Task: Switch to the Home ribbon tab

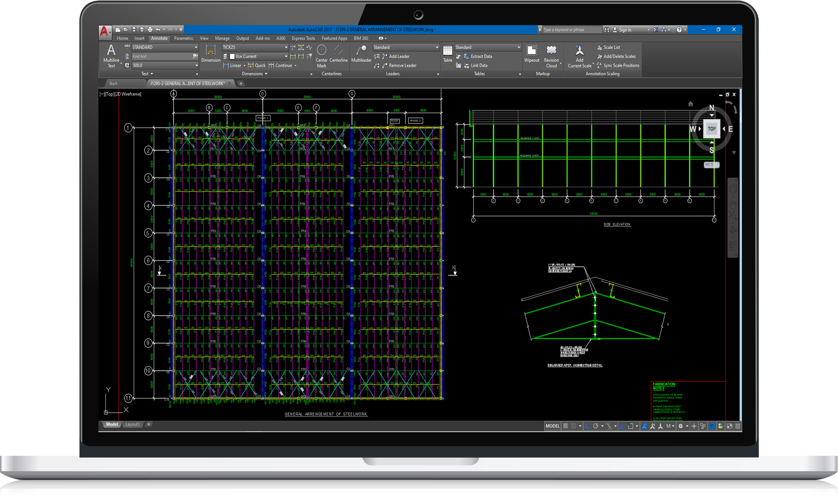Action: point(122,38)
